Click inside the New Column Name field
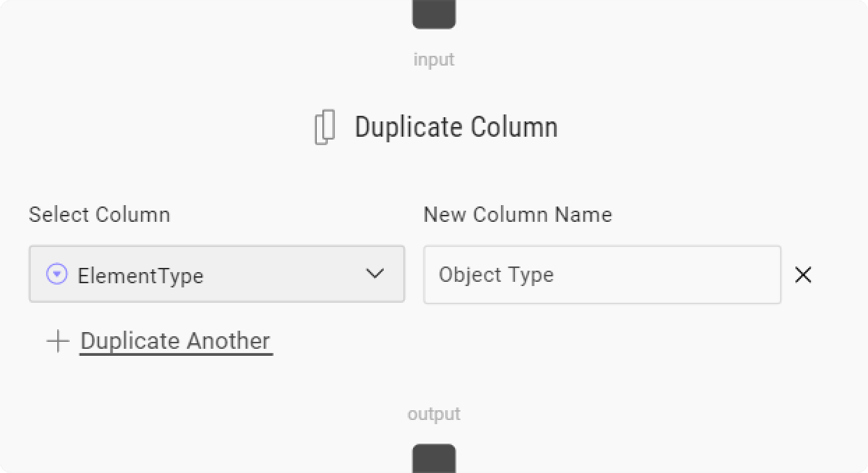Image resolution: width=868 pixels, height=473 pixels. [601, 275]
